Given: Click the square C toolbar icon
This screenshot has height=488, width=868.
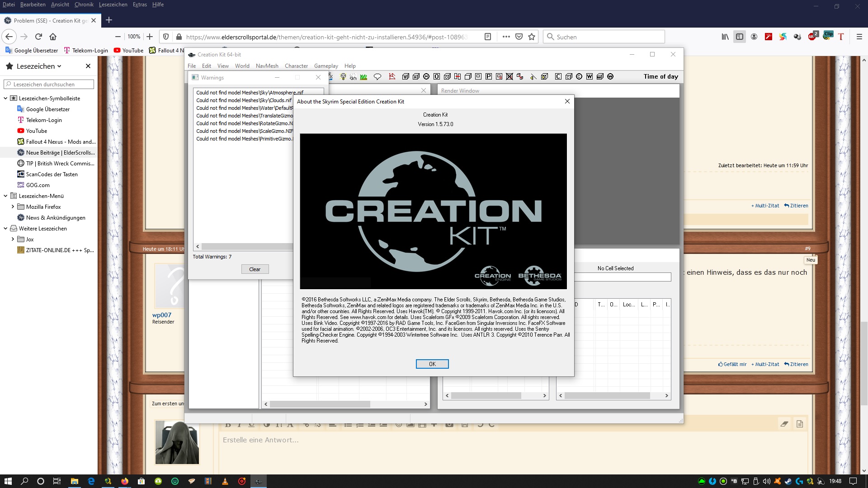Looking at the screenshot, I should [x=558, y=77].
